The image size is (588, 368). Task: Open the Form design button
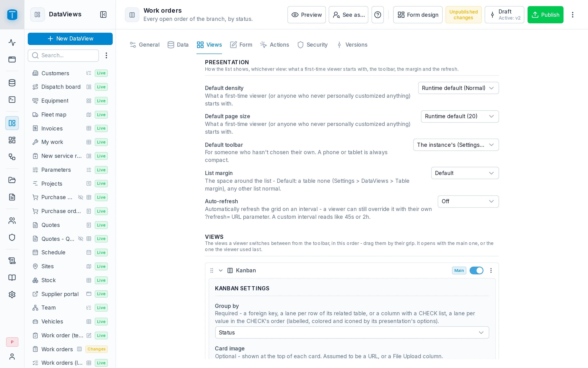pos(418,15)
